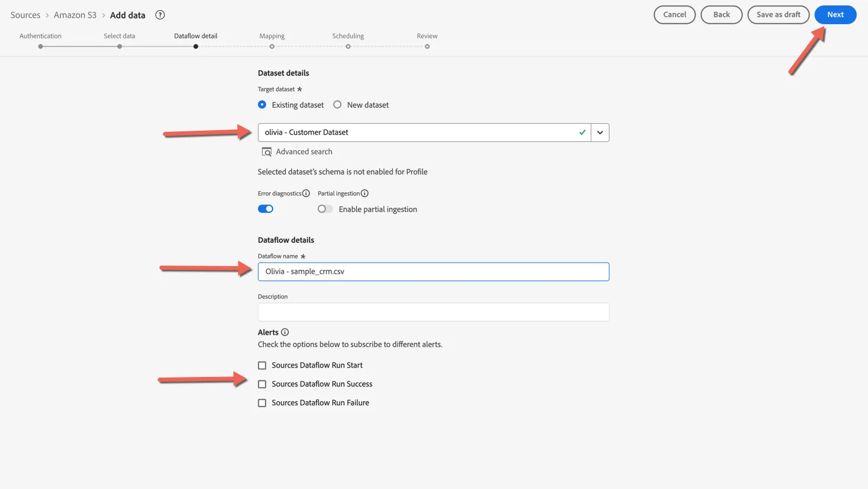The height and width of the screenshot is (489, 868).
Task: Click the Advanced search magnifier icon
Action: coord(267,152)
